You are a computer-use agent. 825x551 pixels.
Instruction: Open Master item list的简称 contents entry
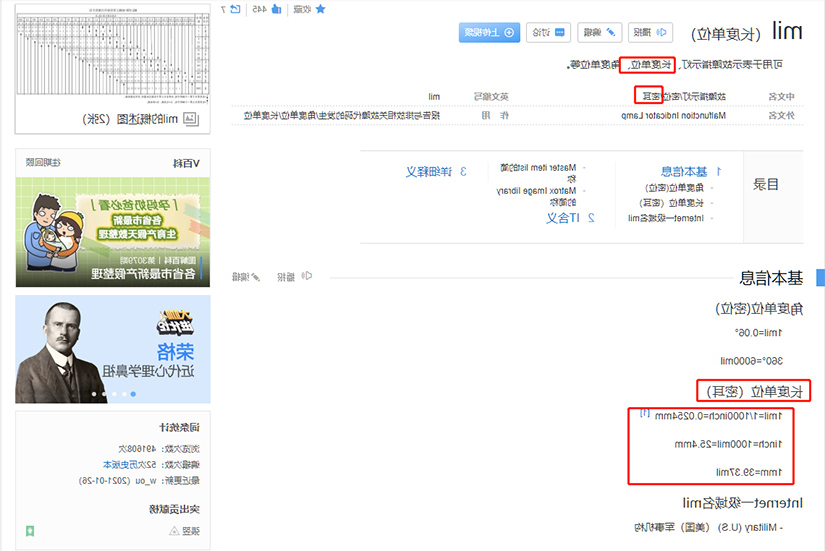538,173
